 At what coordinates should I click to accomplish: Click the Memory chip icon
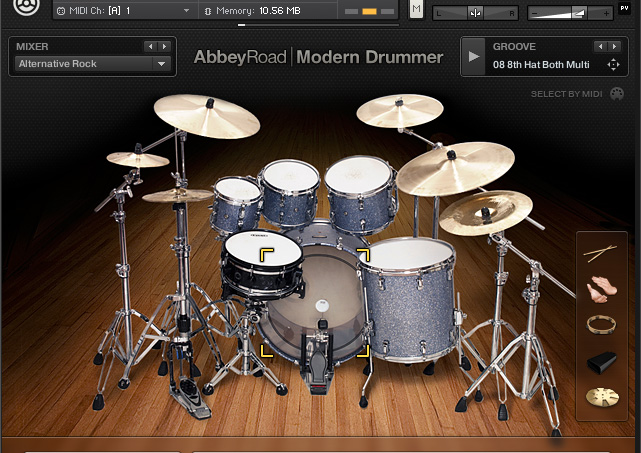coord(208,11)
